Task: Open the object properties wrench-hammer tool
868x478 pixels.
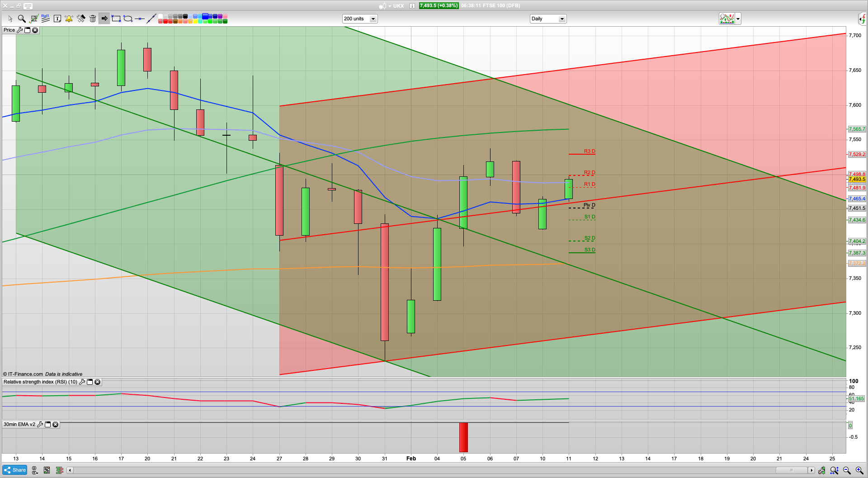Action: [x=81, y=19]
